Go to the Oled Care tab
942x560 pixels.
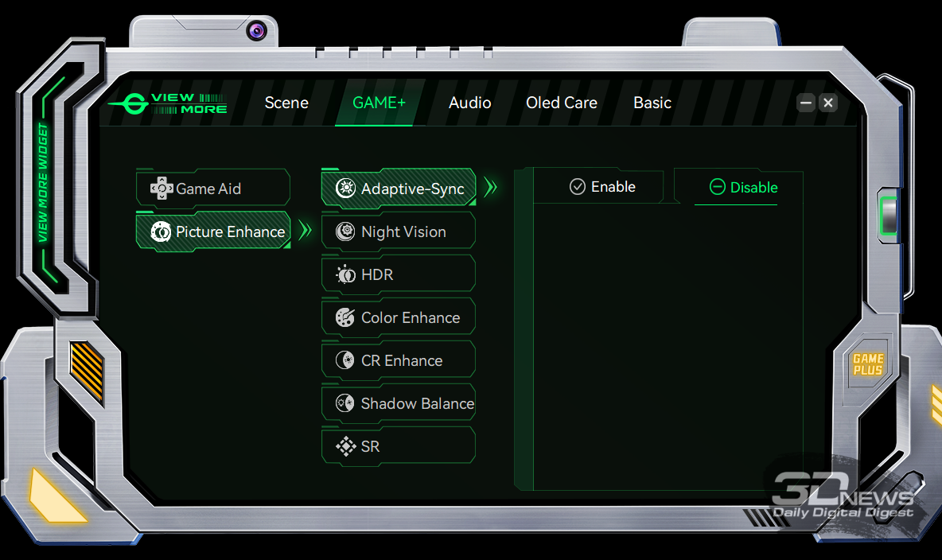(561, 103)
